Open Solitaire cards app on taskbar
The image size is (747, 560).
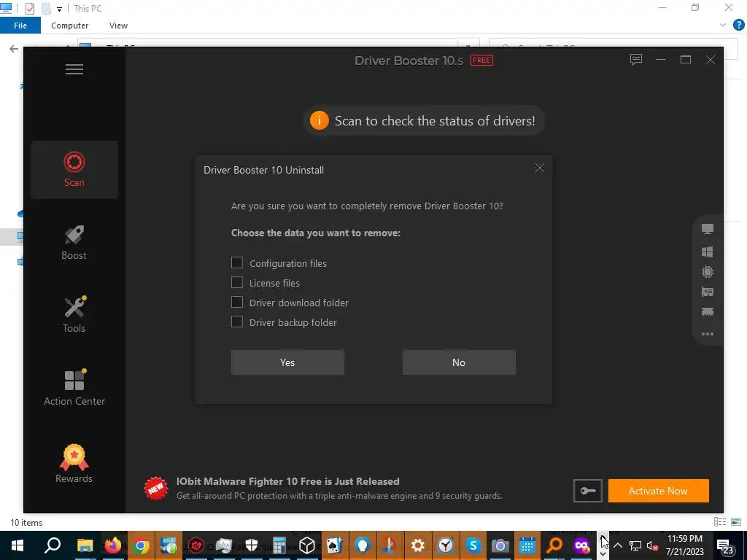coord(334,545)
